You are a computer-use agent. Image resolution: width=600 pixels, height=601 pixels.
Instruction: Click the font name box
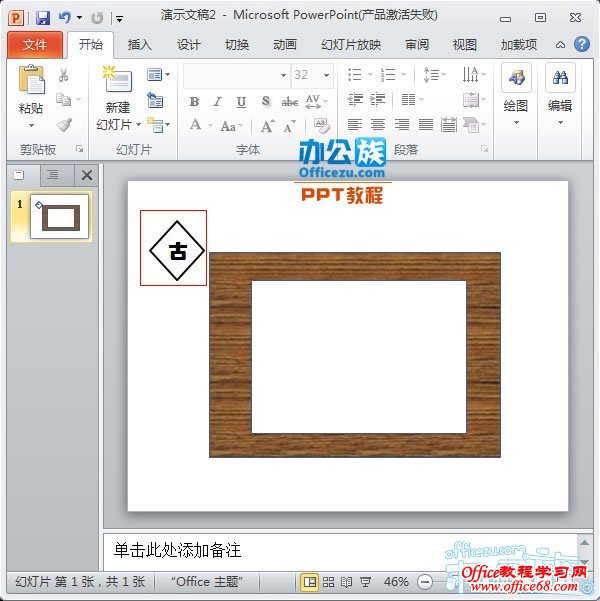[236, 75]
